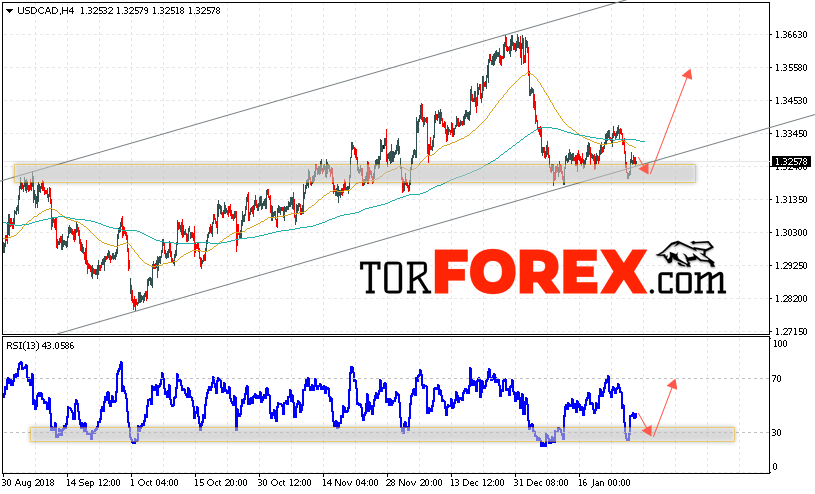Select the 1.33450 price axis label
Viewport: 815px width, 494px height.
[791, 134]
